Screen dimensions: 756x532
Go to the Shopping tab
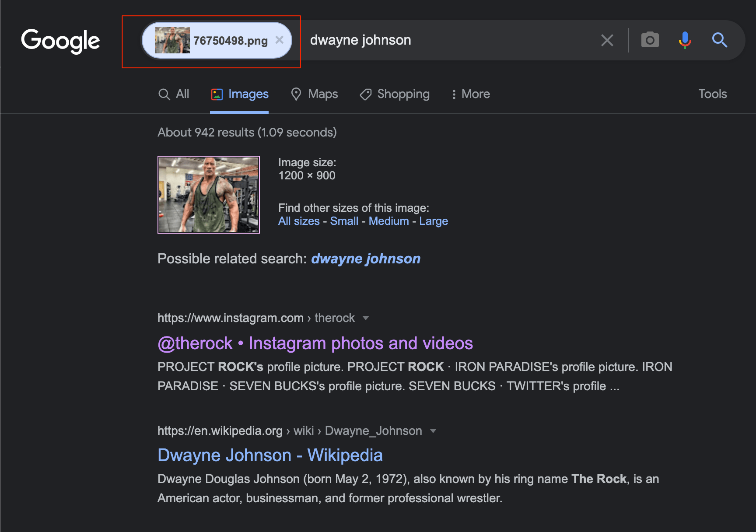395,94
